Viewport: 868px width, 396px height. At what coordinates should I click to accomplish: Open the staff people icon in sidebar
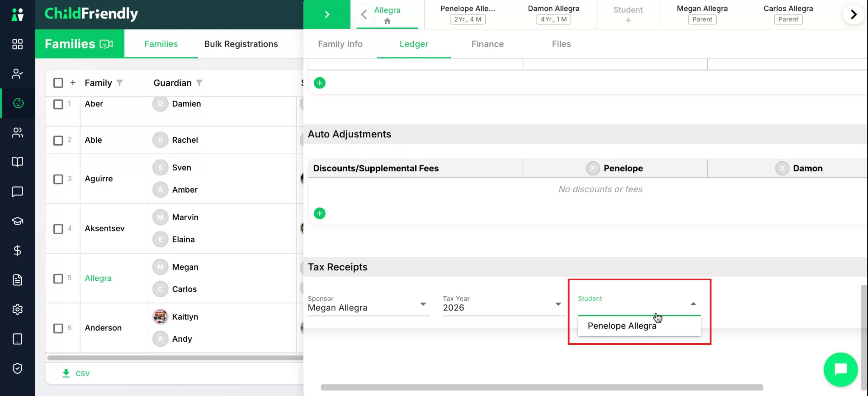[17, 133]
